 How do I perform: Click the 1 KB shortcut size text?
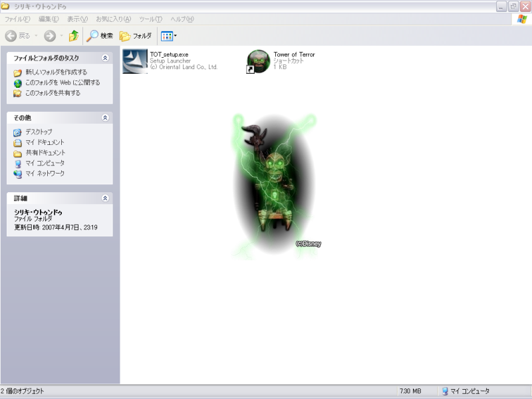[280, 67]
